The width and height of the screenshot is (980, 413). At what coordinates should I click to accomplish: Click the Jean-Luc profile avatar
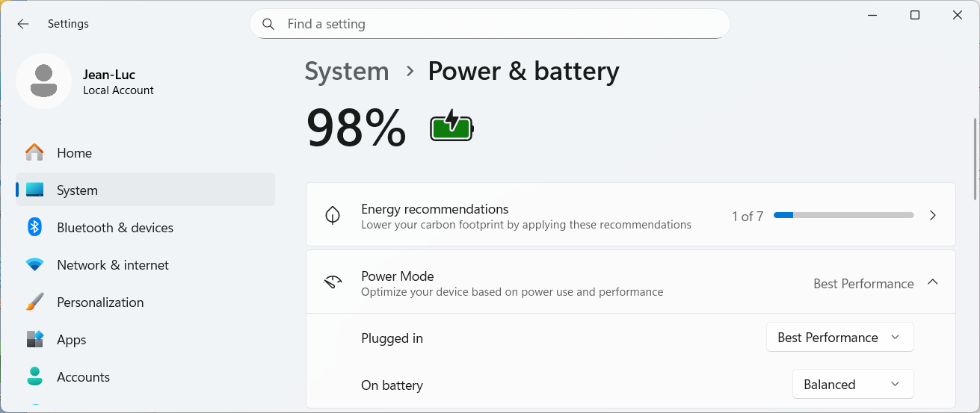point(44,81)
